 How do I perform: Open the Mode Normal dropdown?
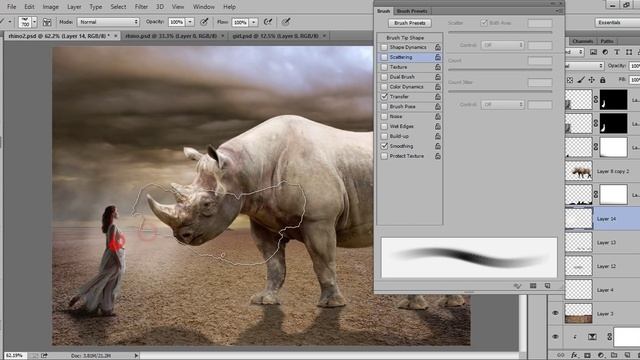(x=108, y=22)
